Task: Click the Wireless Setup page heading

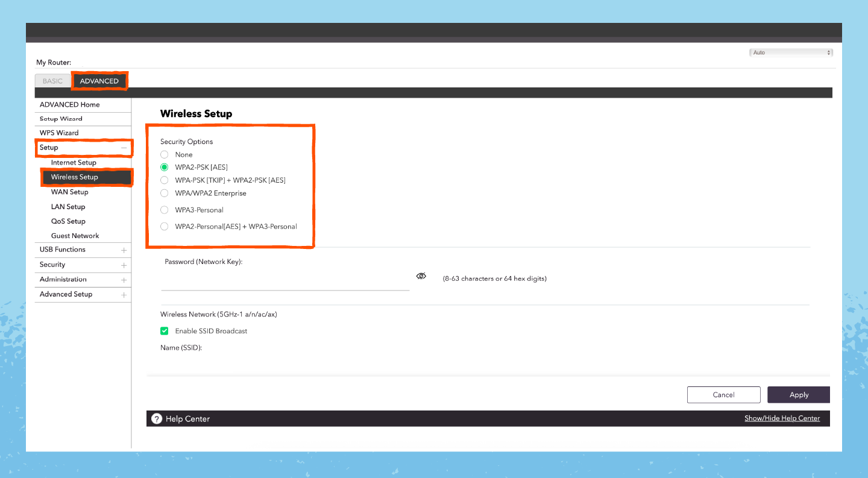Action: [x=196, y=113]
